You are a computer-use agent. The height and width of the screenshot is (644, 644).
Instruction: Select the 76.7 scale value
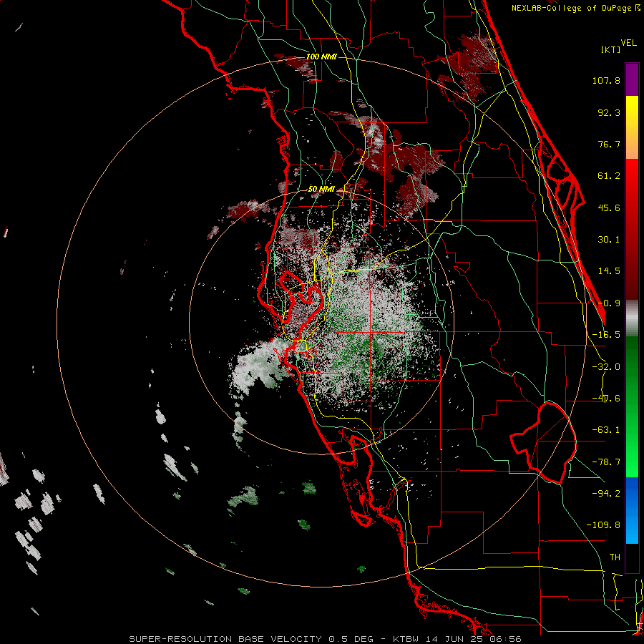[609, 144]
